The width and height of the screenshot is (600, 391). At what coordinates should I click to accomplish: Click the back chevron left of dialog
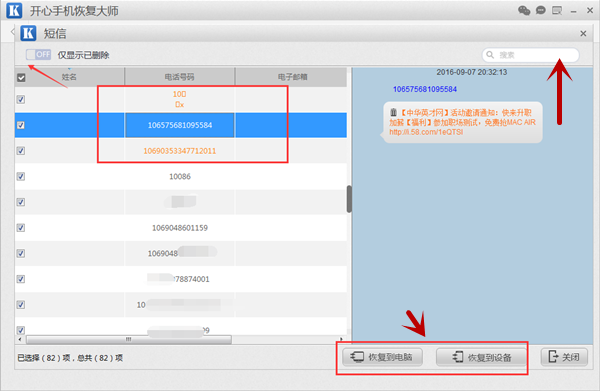(12, 32)
